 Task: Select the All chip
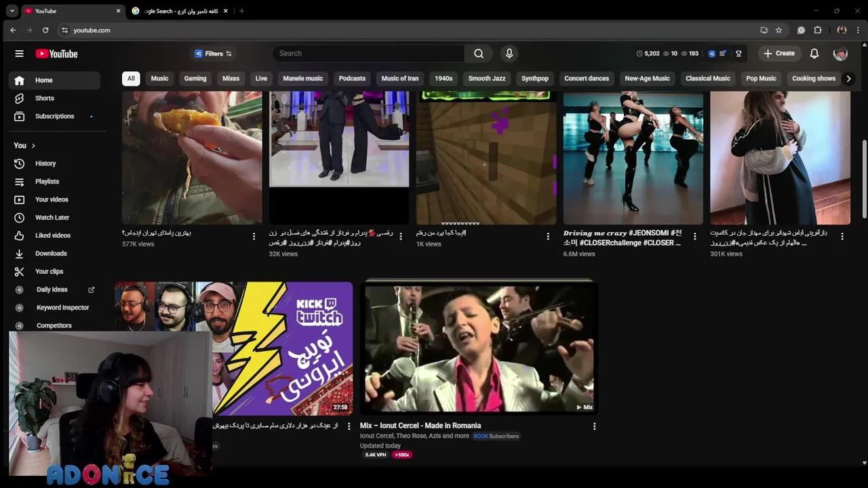tap(131, 79)
